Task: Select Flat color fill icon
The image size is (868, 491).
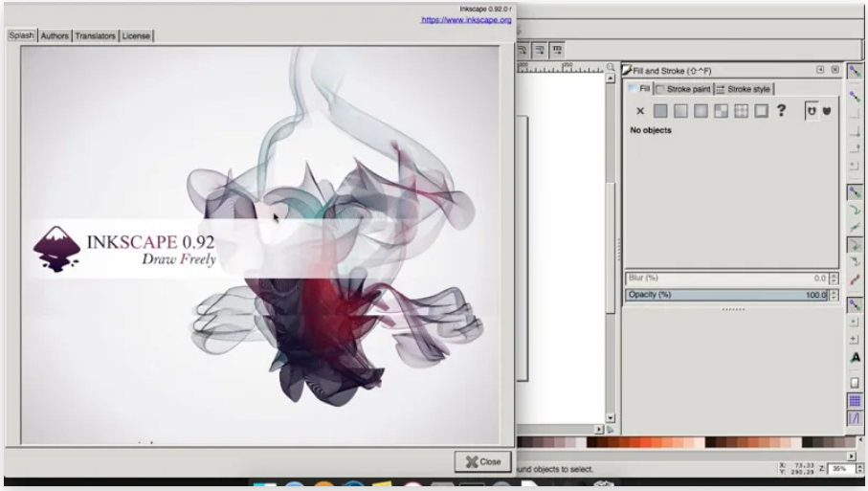Action: pos(660,111)
